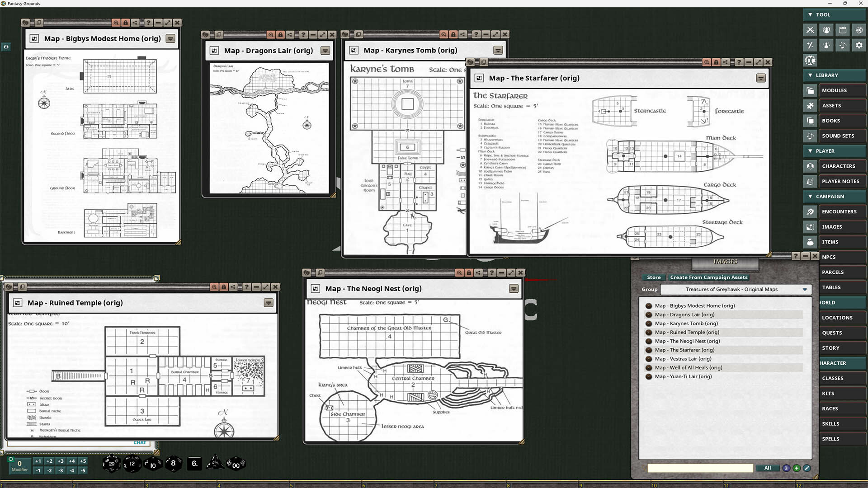Click Create From Campaign Assets

[x=709, y=277]
